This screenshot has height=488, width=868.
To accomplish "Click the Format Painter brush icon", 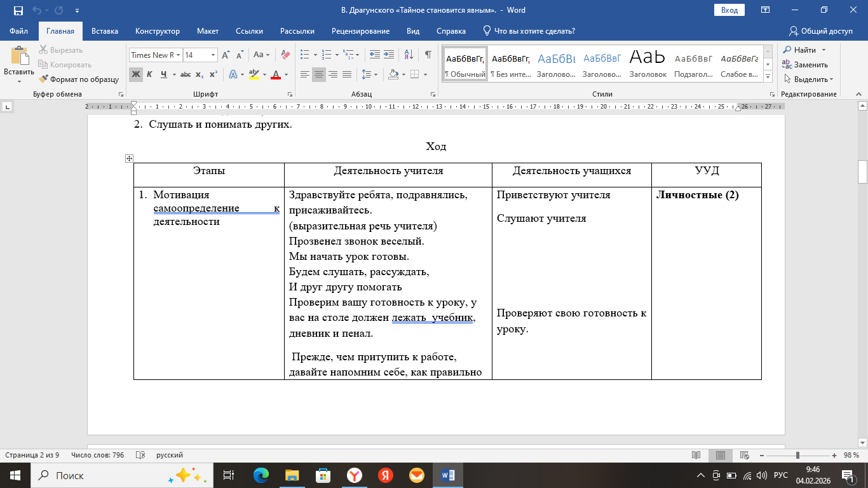I will click(x=44, y=79).
